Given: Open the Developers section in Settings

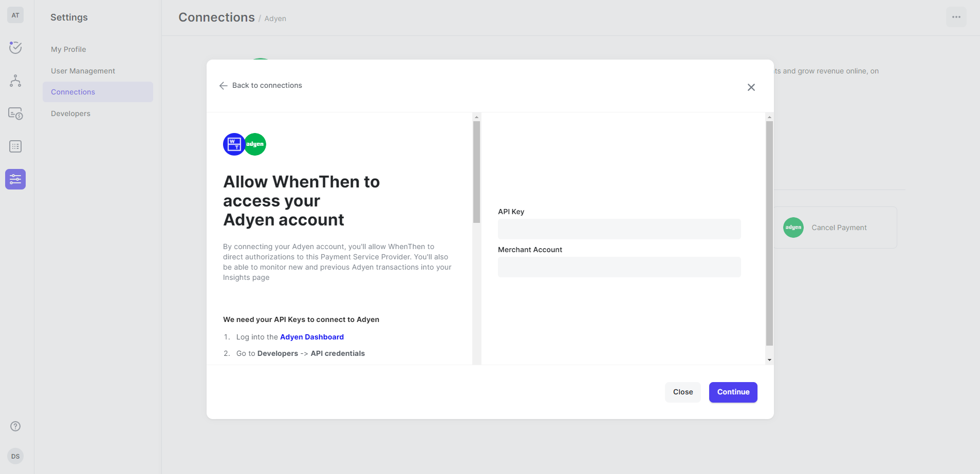Looking at the screenshot, I should click(x=70, y=113).
